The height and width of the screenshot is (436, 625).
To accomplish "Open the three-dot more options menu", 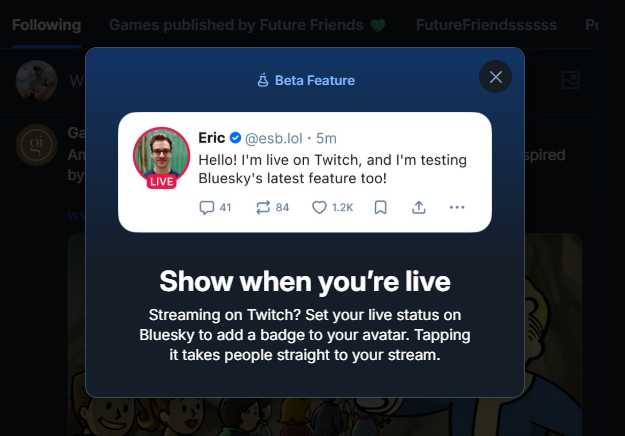I will tap(457, 208).
